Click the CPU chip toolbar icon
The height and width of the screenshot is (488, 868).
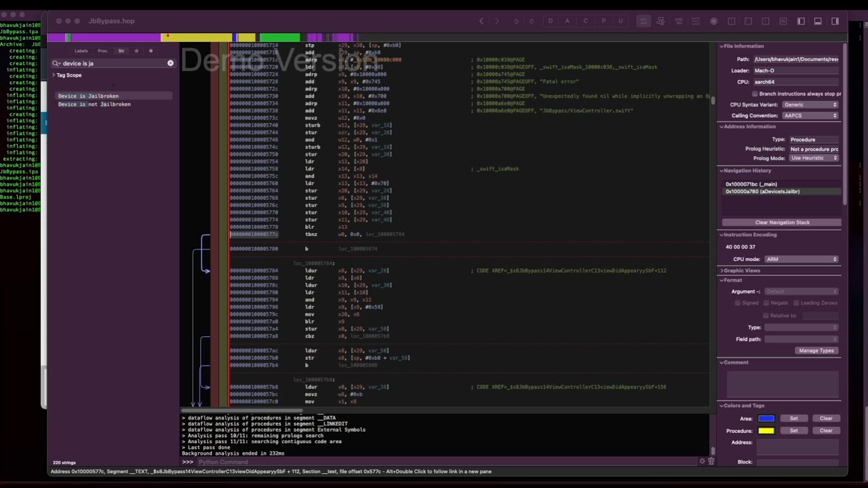point(714,21)
